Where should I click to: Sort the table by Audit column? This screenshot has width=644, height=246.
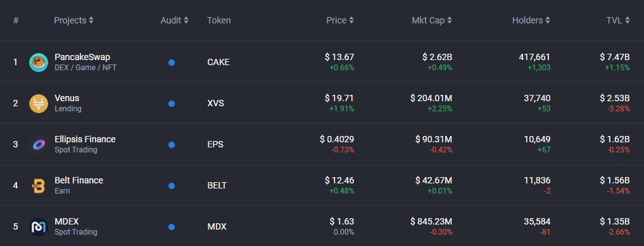point(175,20)
